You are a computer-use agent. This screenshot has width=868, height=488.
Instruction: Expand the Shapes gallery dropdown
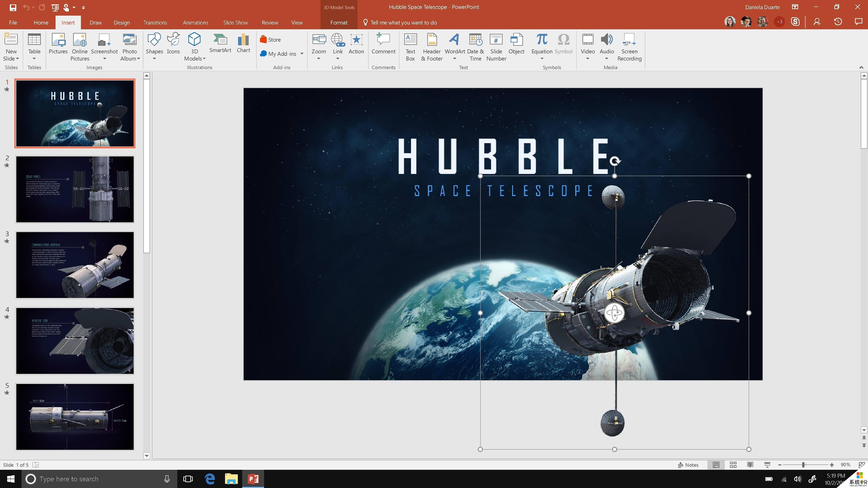pos(154,59)
